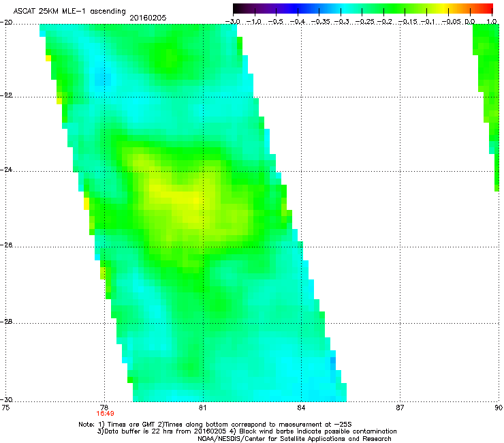Screen dimensions: 504x443
Task: Pick the -0.4 color scale label
Action: [298, 22]
